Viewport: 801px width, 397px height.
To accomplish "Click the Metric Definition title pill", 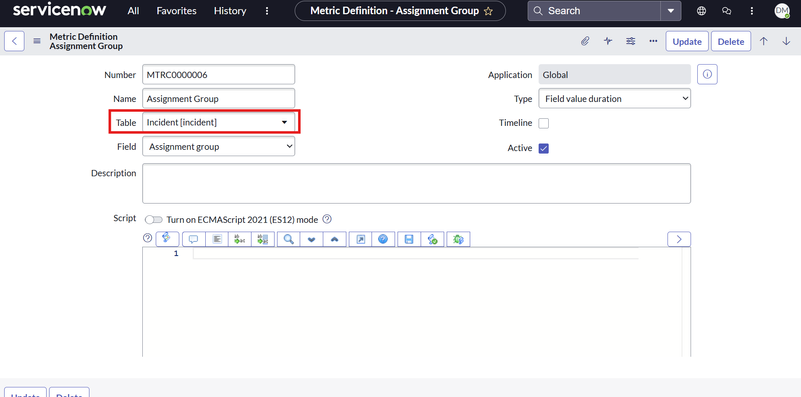I will coord(400,11).
